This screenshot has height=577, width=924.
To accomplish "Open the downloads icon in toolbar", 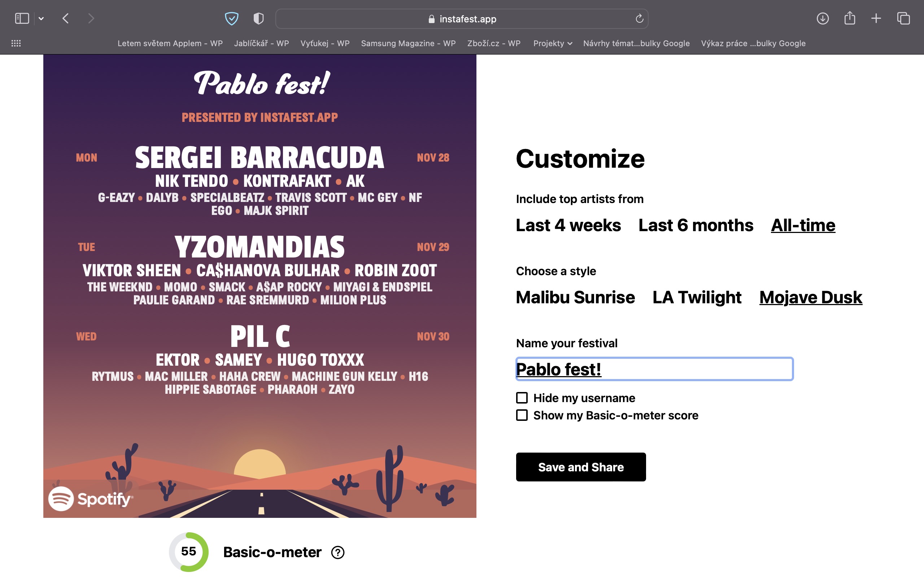I will 823,18.
